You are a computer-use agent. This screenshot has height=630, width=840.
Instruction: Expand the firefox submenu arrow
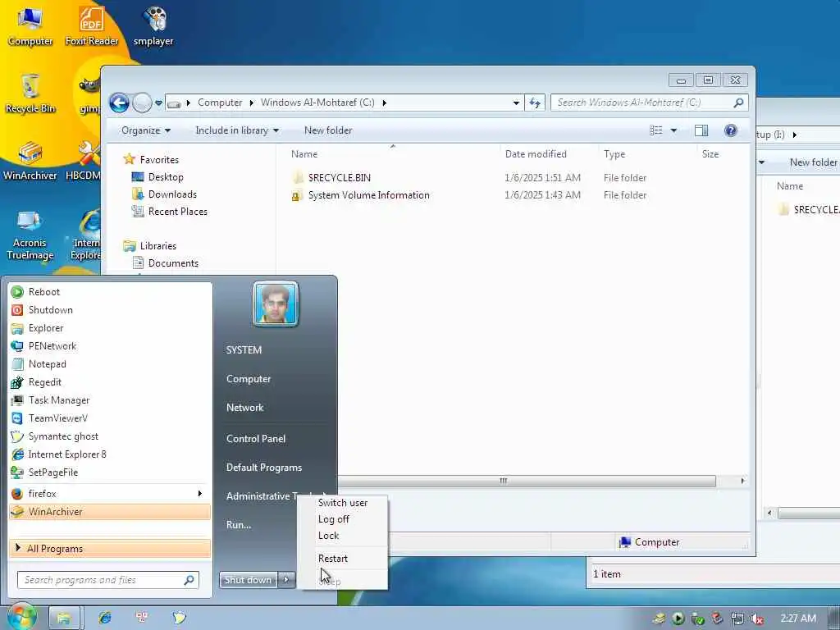click(x=200, y=493)
